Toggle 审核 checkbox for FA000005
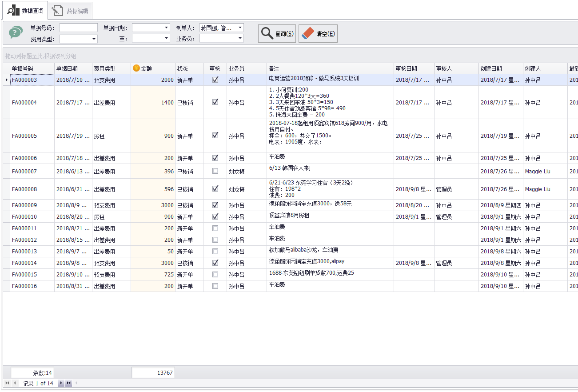578x392 pixels. click(215, 135)
